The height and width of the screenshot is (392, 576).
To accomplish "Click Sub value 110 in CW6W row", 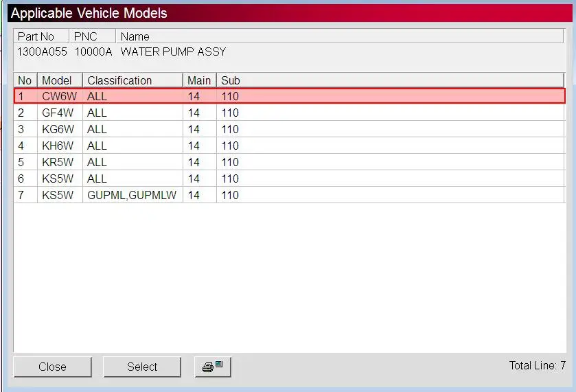I will point(230,96).
